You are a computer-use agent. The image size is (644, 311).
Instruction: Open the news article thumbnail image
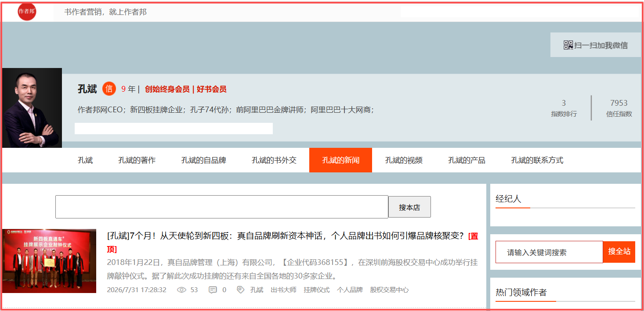49,261
